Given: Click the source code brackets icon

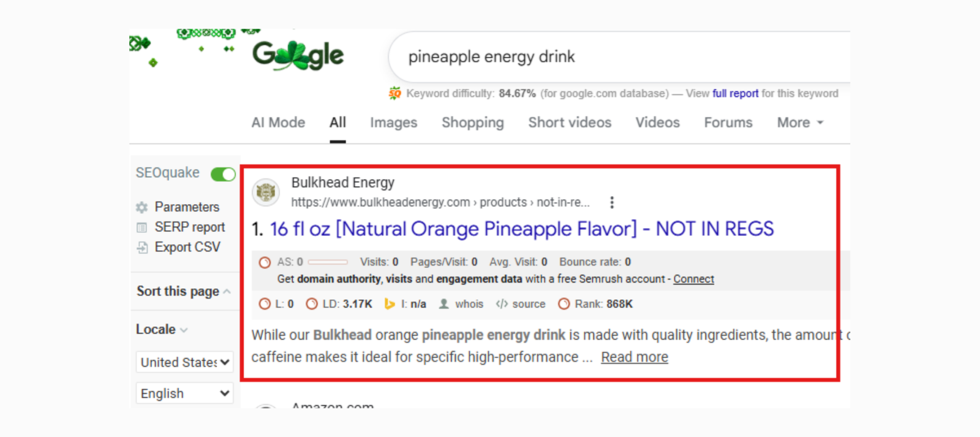Looking at the screenshot, I should click(x=502, y=304).
